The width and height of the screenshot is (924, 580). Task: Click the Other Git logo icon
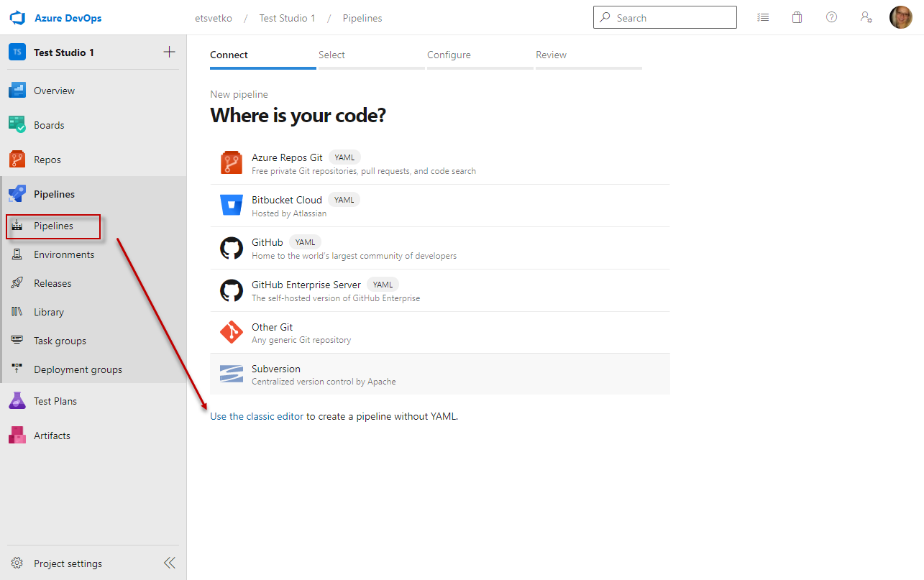232,332
